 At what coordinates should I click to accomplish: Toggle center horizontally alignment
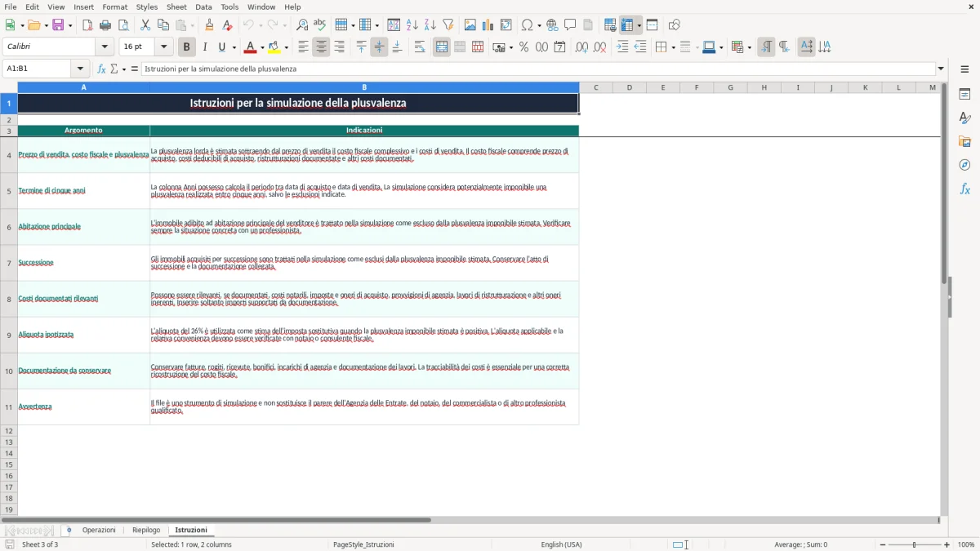coord(322,47)
